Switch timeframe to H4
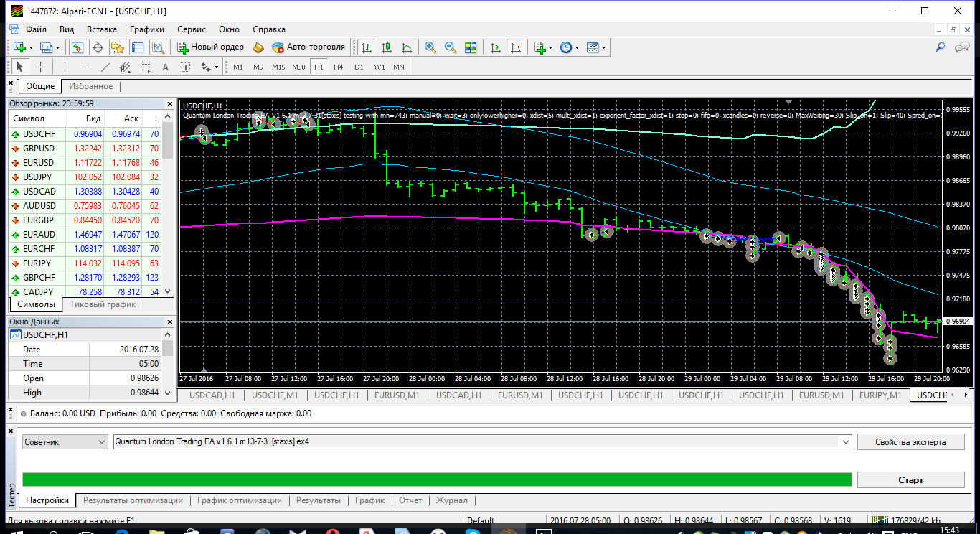980x534 pixels. tap(339, 67)
